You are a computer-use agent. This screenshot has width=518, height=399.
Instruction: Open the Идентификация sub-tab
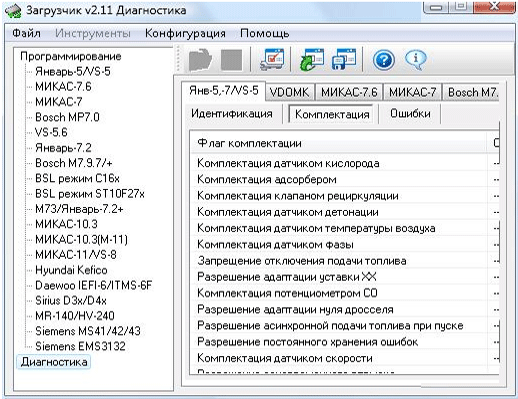pyautogui.click(x=232, y=114)
